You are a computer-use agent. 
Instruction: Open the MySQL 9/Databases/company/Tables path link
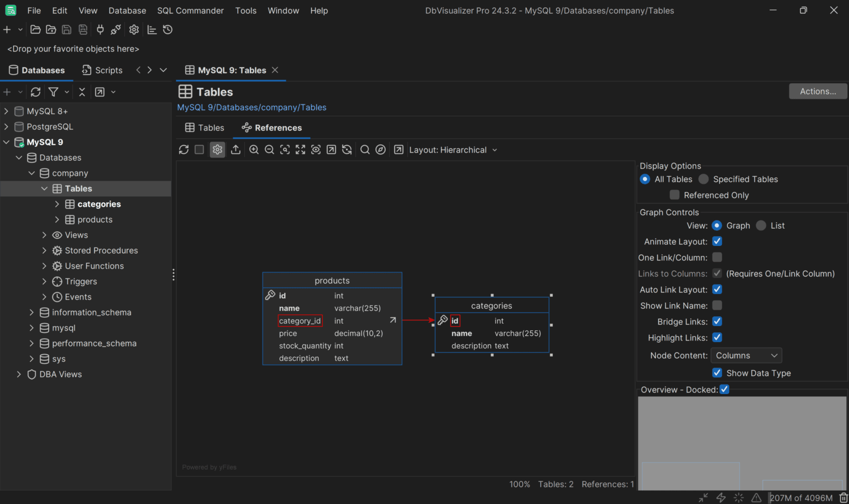pos(251,107)
